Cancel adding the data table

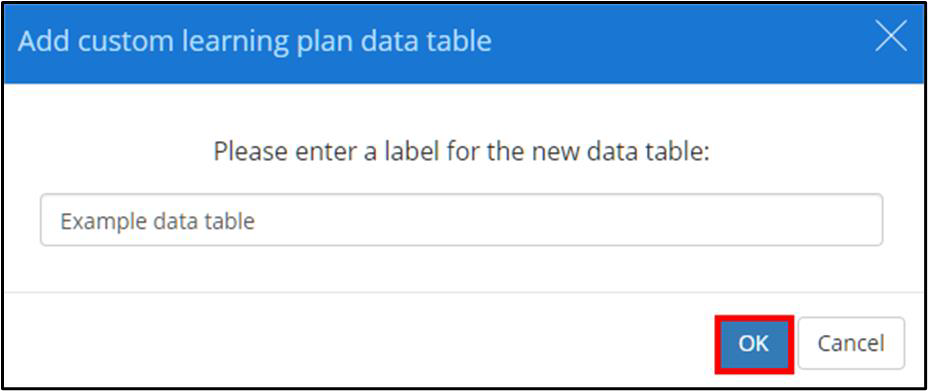(x=850, y=343)
